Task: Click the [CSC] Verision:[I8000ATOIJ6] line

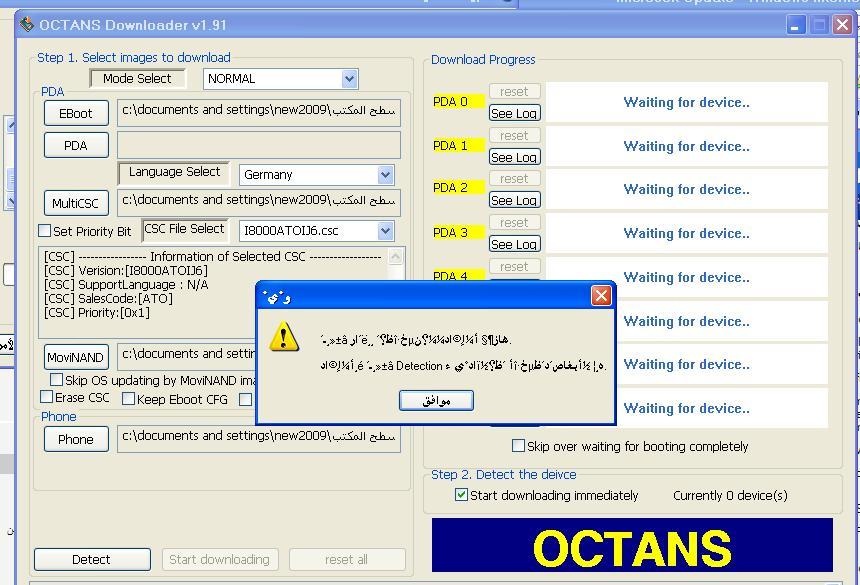Action: (x=126, y=271)
